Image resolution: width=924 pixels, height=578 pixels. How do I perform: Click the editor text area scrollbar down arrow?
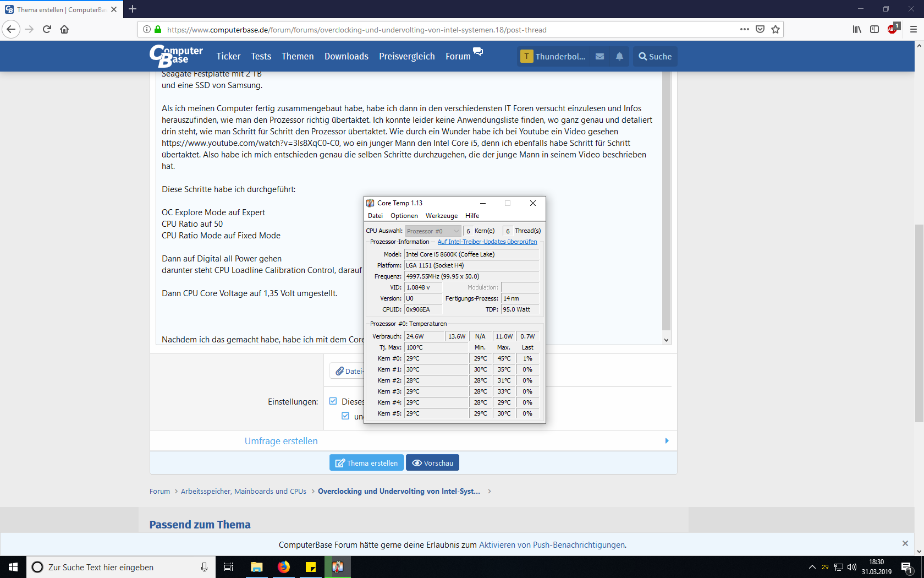666,340
